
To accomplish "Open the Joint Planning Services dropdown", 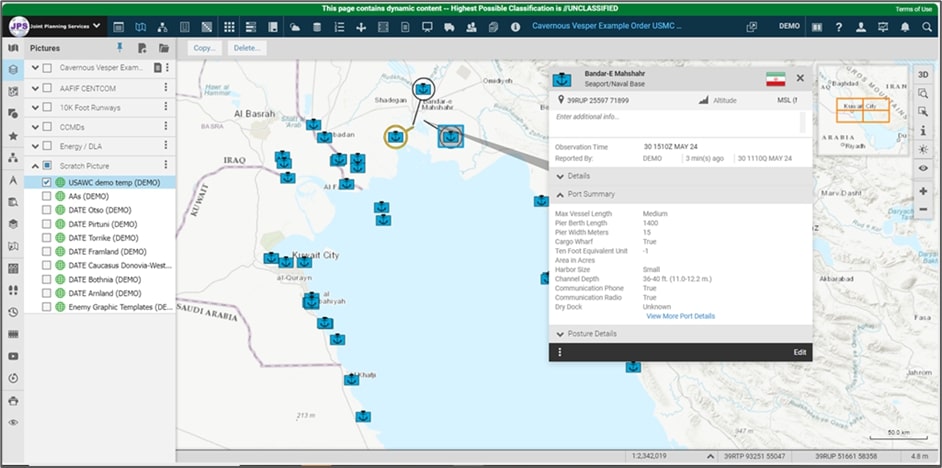I will [x=55, y=26].
